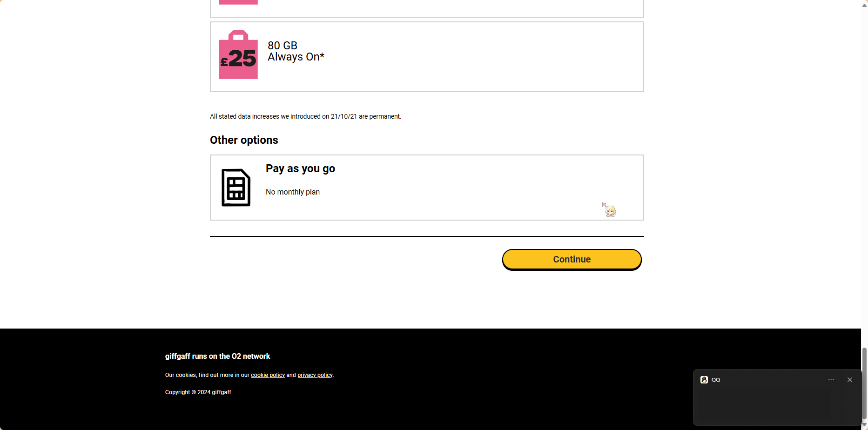Click the £25 pink goodybag icon
The image size is (868, 430).
(238, 55)
